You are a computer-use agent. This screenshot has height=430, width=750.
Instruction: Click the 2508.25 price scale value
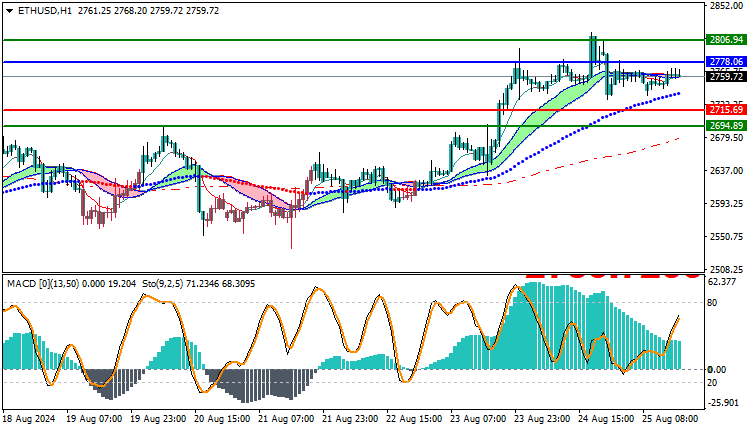point(727,270)
